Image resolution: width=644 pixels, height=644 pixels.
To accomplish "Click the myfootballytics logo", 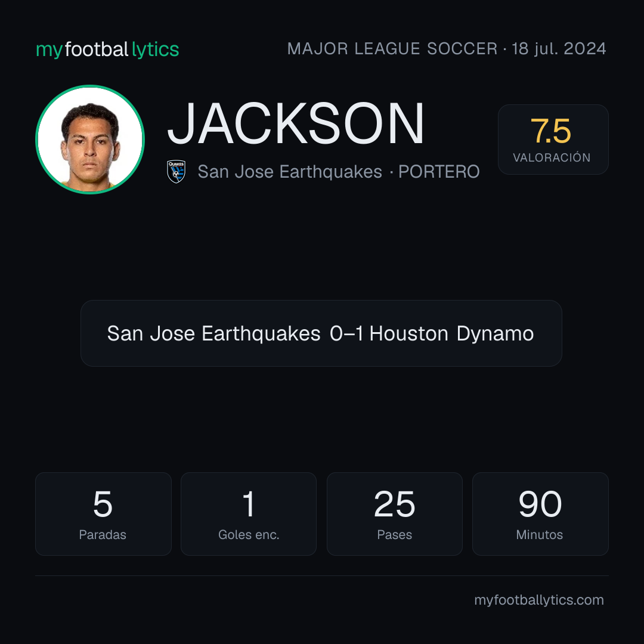I will [x=107, y=49].
